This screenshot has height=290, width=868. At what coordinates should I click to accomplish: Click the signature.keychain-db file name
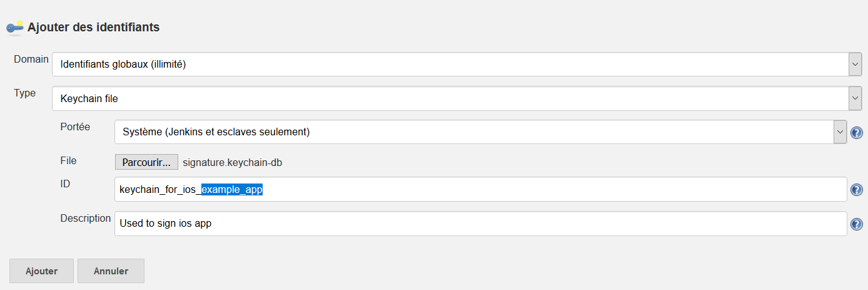(x=232, y=163)
